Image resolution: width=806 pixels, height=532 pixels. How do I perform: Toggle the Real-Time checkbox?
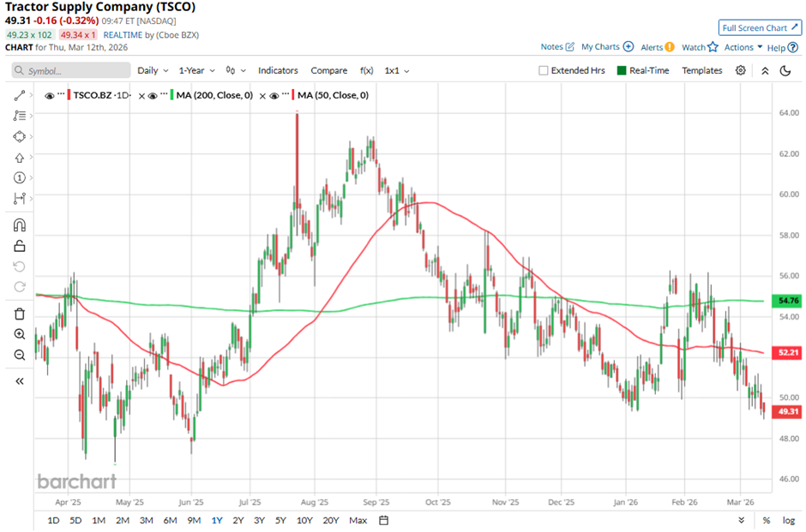(x=622, y=70)
